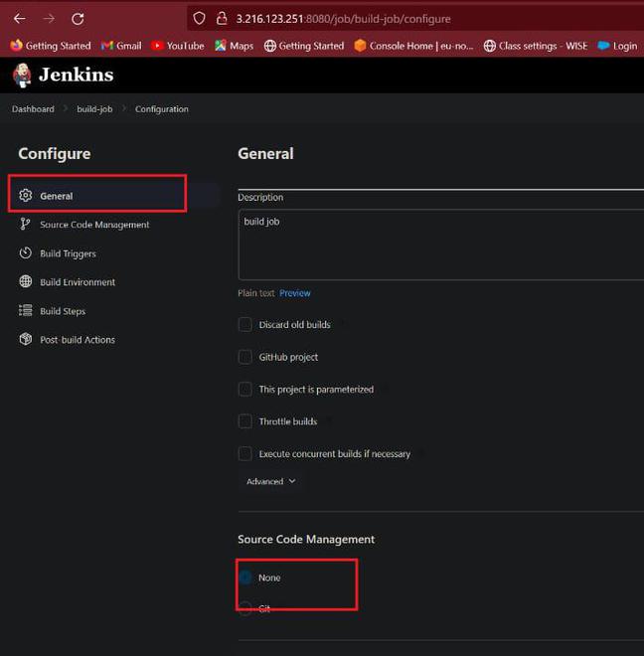
Task: Click the Configuration breadcrumb
Action: coord(162,108)
